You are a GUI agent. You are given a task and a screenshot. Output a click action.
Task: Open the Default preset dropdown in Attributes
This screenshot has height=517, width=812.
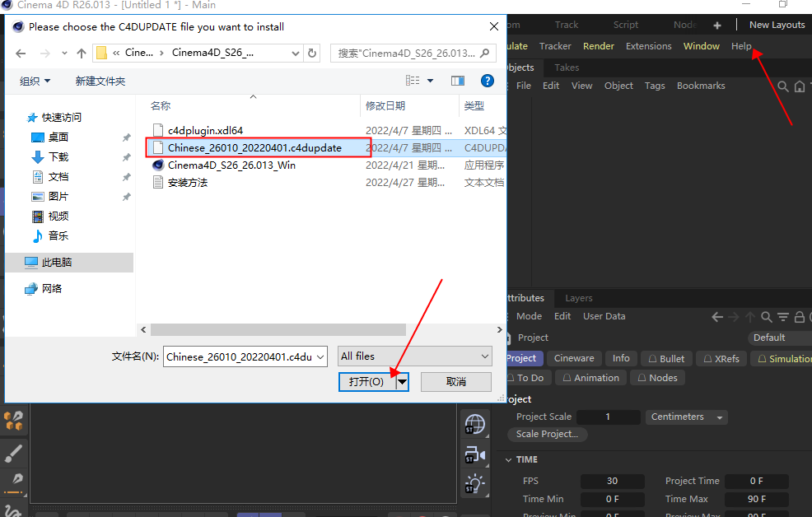780,338
